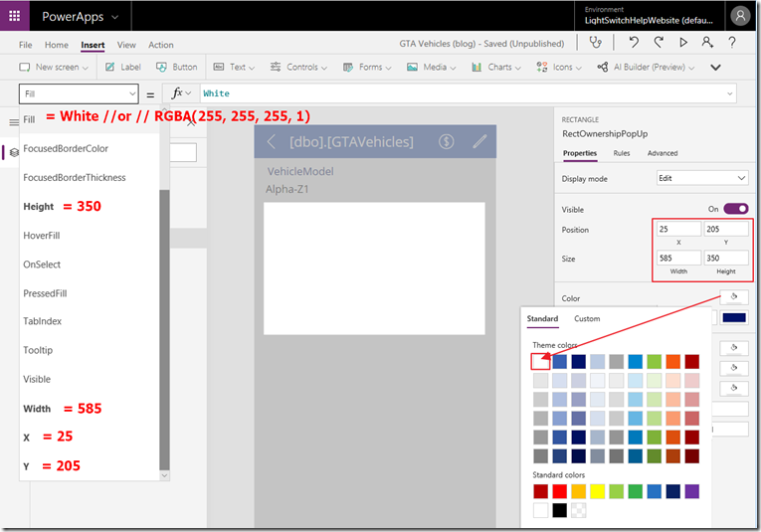
Task: Close the left panel with X icon
Action: [x=191, y=122]
